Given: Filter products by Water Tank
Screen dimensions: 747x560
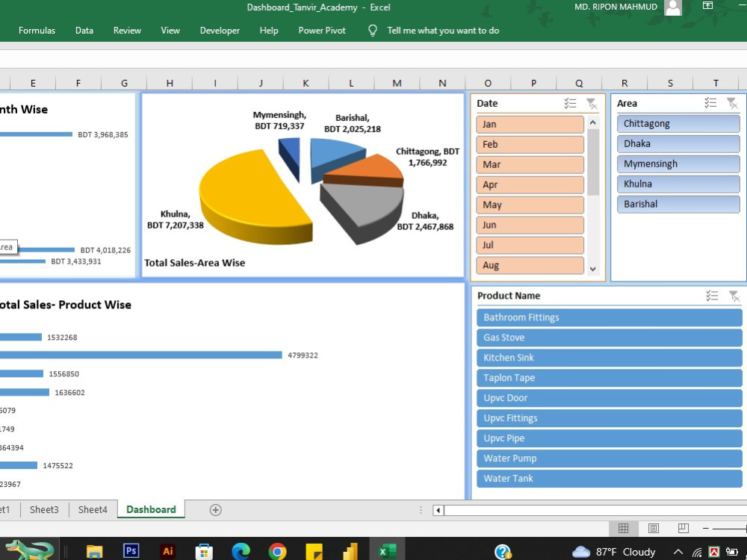Looking at the screenshot, I should pyautogui.click(x=610, y=479).
